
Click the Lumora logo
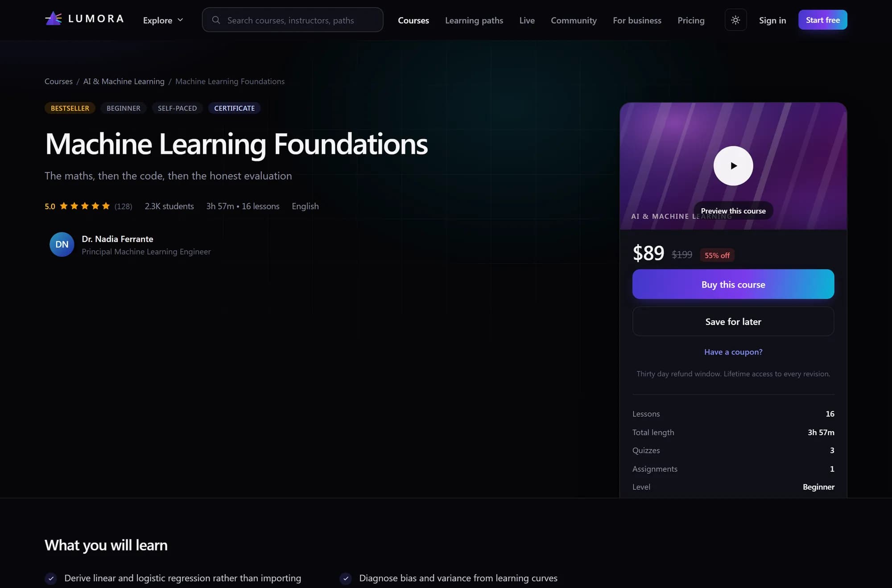tap(84, 19)
